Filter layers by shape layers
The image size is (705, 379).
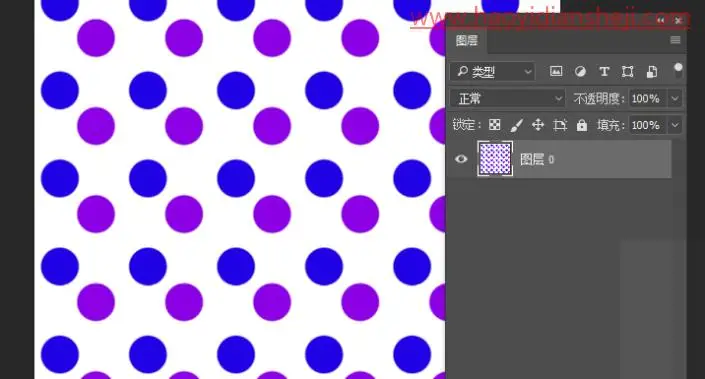(x=628, y=71)
